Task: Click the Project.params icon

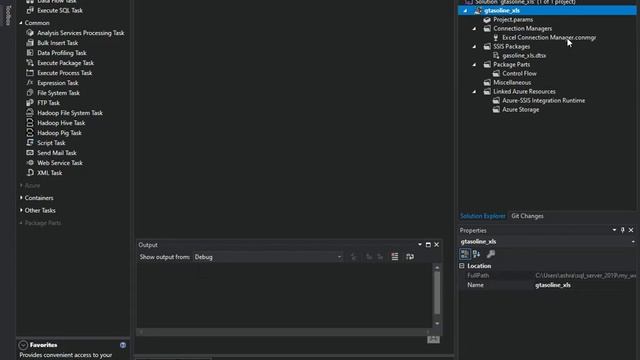Action: coord(487,20)
